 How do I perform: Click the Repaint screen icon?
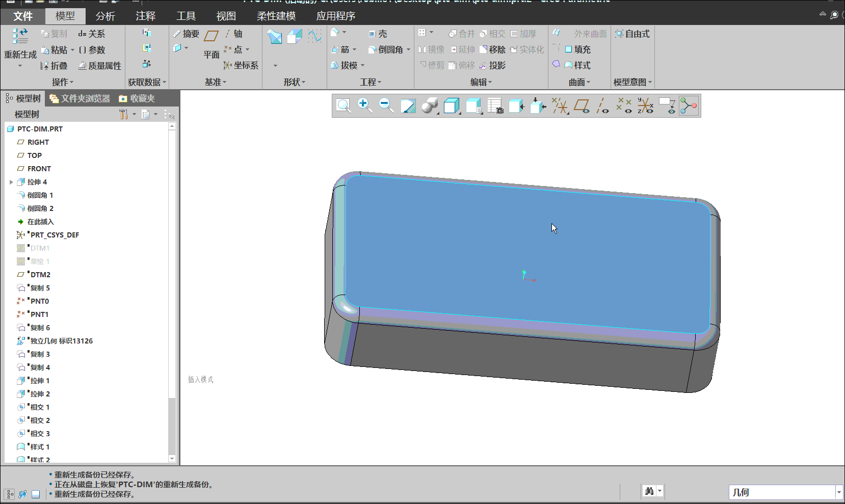click(408, 106)
